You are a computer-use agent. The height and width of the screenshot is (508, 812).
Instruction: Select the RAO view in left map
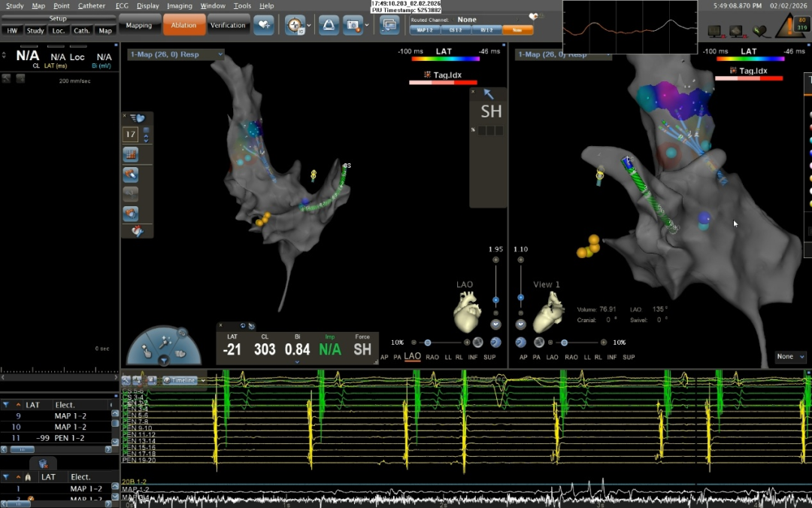point(432,357)
